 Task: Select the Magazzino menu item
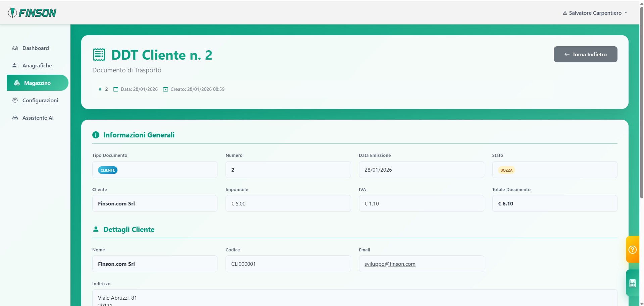(x=38, y=83)
